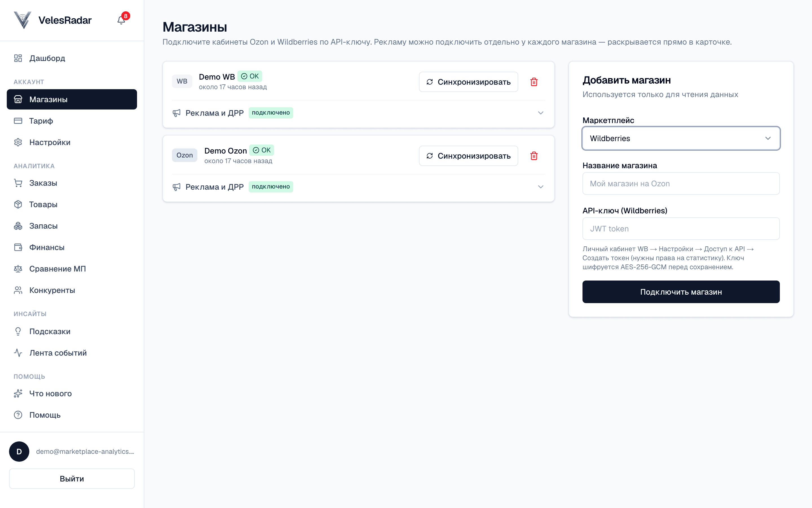
Task: Open the Дашборд page
Action: pyautogui.click(x=72, y=58)
